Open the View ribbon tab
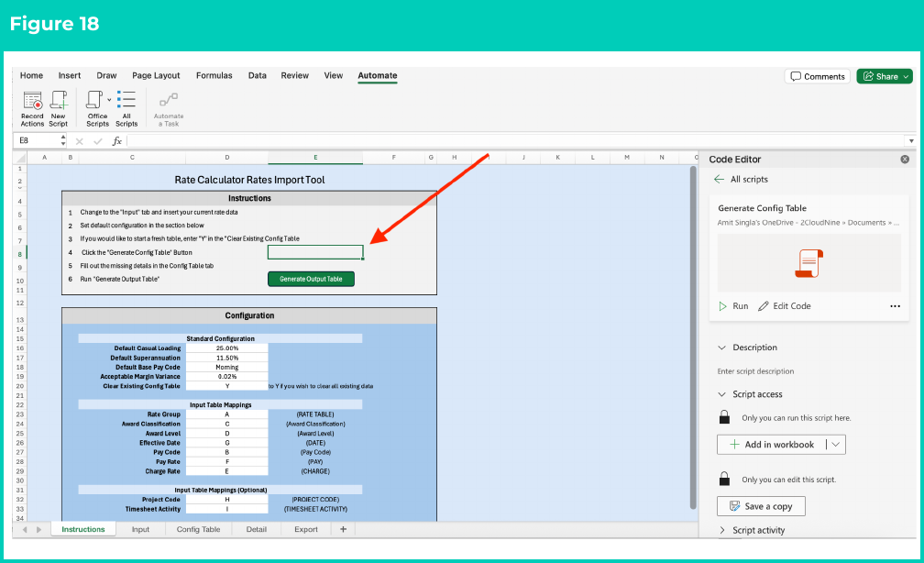 tap(334, 75)
